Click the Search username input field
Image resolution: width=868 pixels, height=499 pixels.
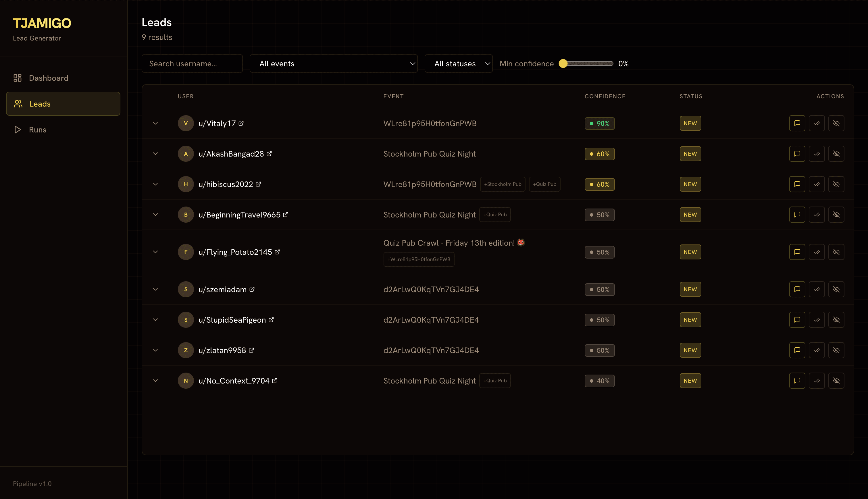pos(192,63)
